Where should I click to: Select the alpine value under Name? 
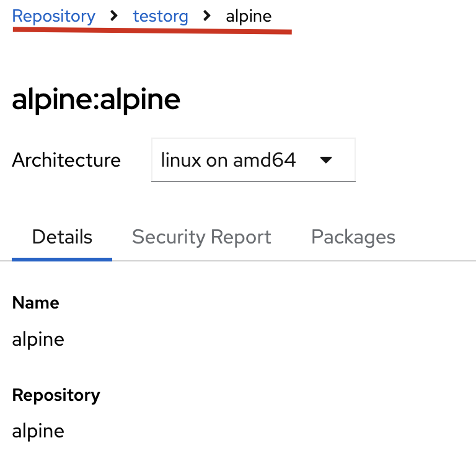pyautogui.click(x=38, y=339)
